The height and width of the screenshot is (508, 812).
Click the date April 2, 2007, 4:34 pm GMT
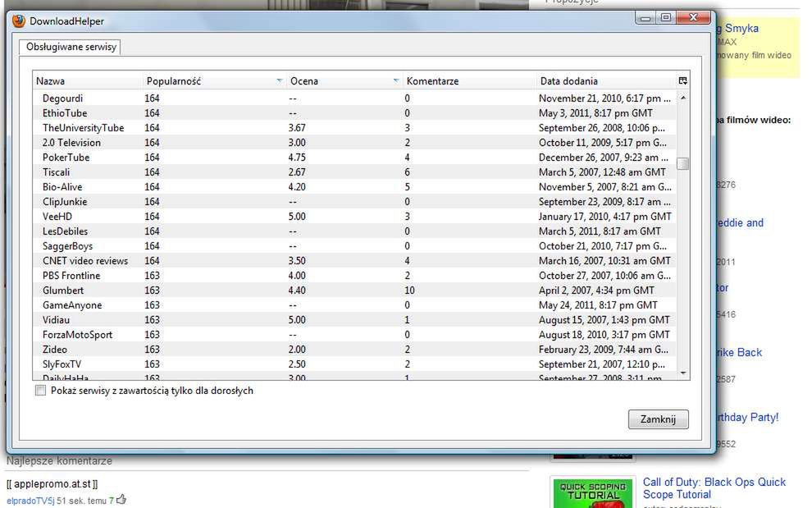click(596, 291)
